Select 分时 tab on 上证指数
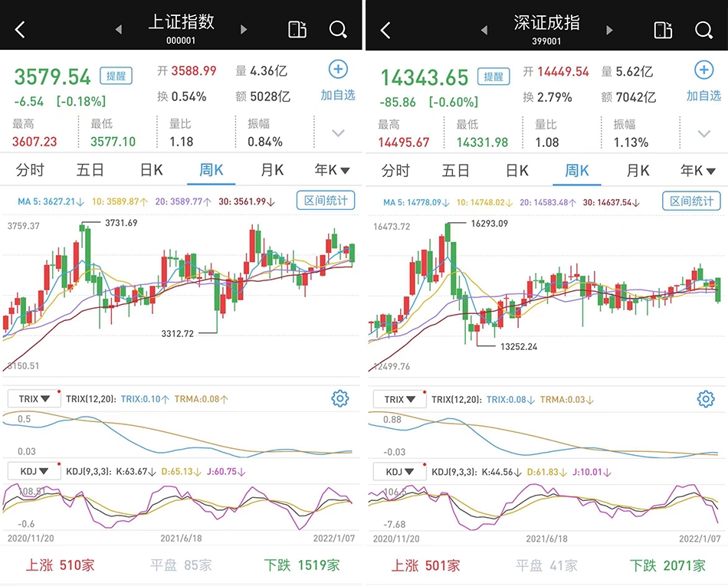Viewport: 728px width, 586px height. coord(30,170)
